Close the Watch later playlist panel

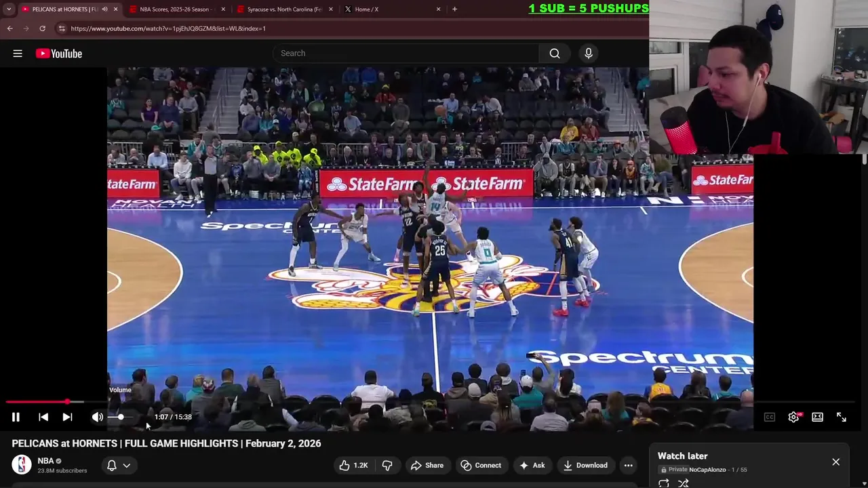pyautogui.click(x=835, y=462)
